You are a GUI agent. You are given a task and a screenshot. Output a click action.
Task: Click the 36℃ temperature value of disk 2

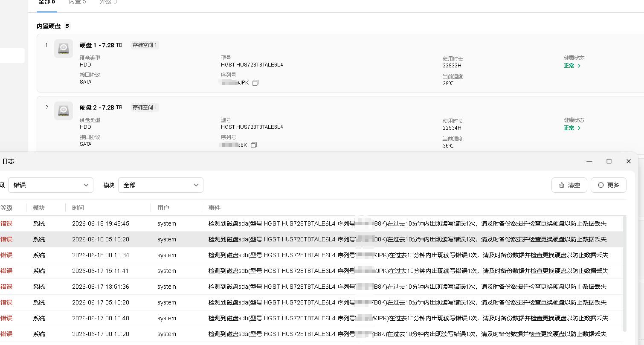448,146
